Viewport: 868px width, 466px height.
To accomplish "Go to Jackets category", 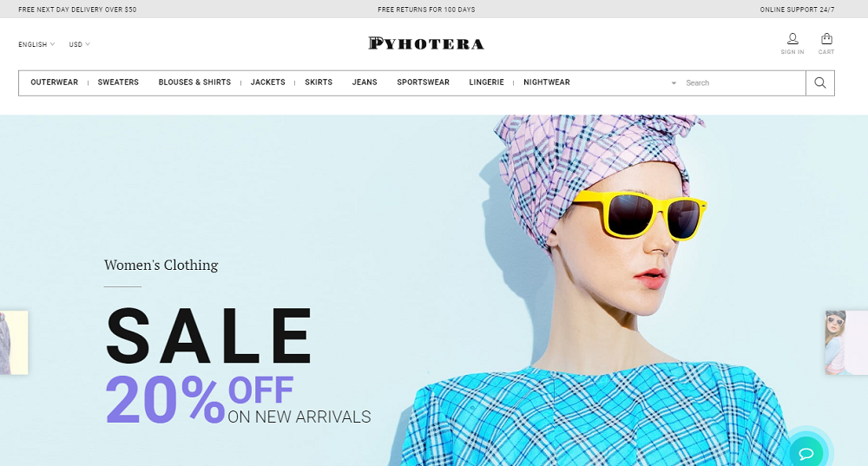I will pos(268,82).
